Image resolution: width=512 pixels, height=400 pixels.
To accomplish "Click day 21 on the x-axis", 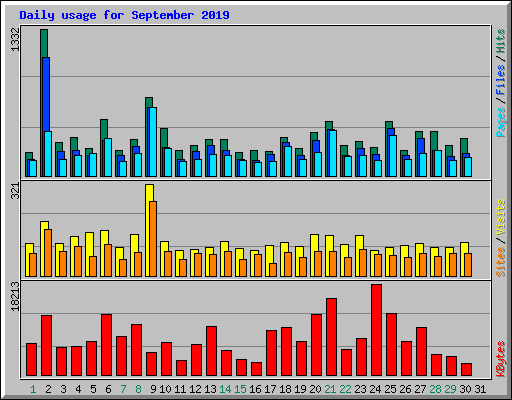I will point(330,389).
